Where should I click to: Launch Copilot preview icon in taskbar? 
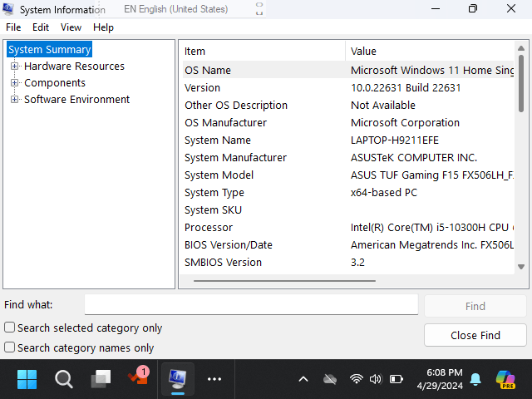tap(505, 379)
